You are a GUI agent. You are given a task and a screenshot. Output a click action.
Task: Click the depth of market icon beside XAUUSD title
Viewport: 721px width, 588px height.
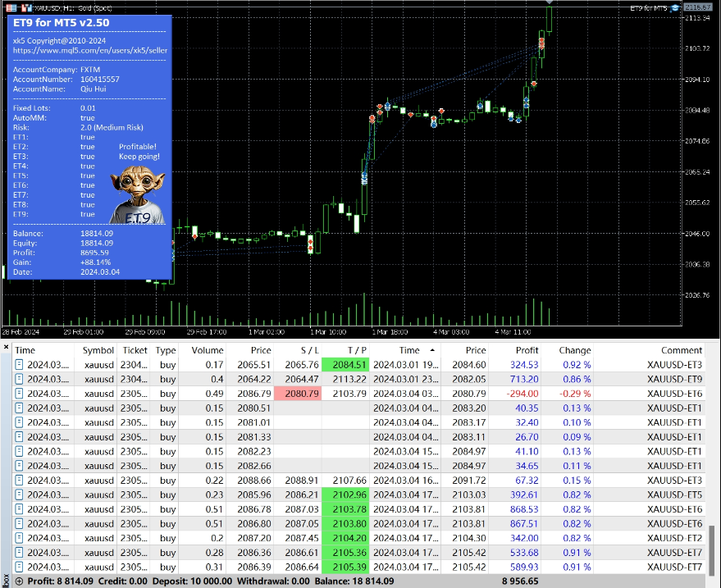point(27,8)
